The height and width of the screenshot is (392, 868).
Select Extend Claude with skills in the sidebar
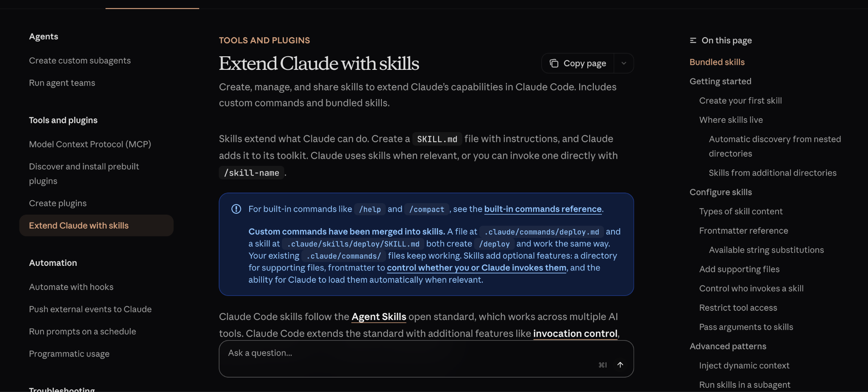click(x=79, y=225)
